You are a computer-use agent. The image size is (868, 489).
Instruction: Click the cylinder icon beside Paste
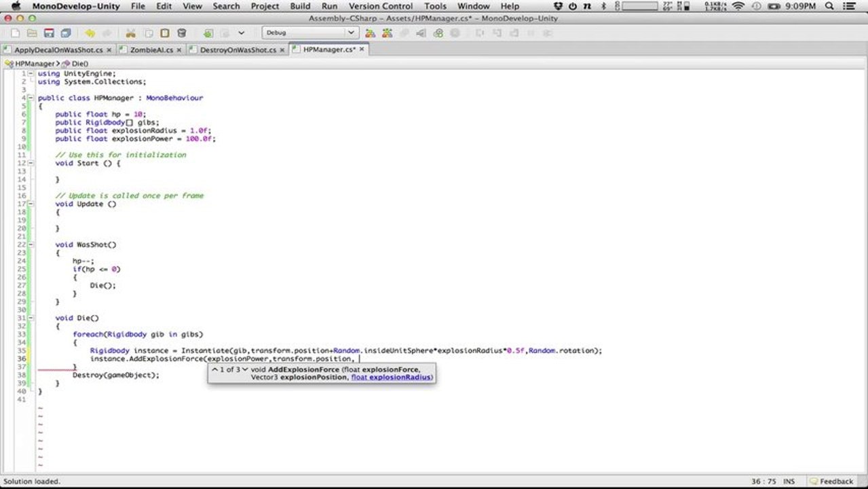tap(181, 33)
